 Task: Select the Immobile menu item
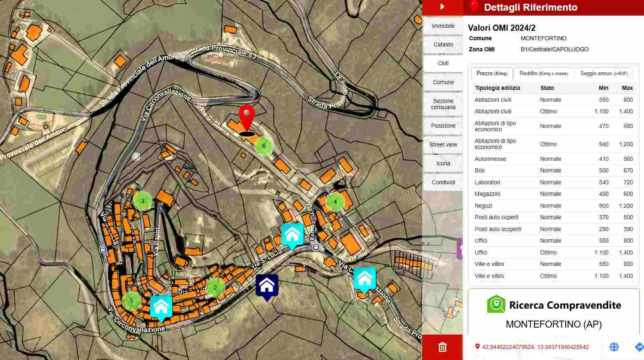[443, 26]
